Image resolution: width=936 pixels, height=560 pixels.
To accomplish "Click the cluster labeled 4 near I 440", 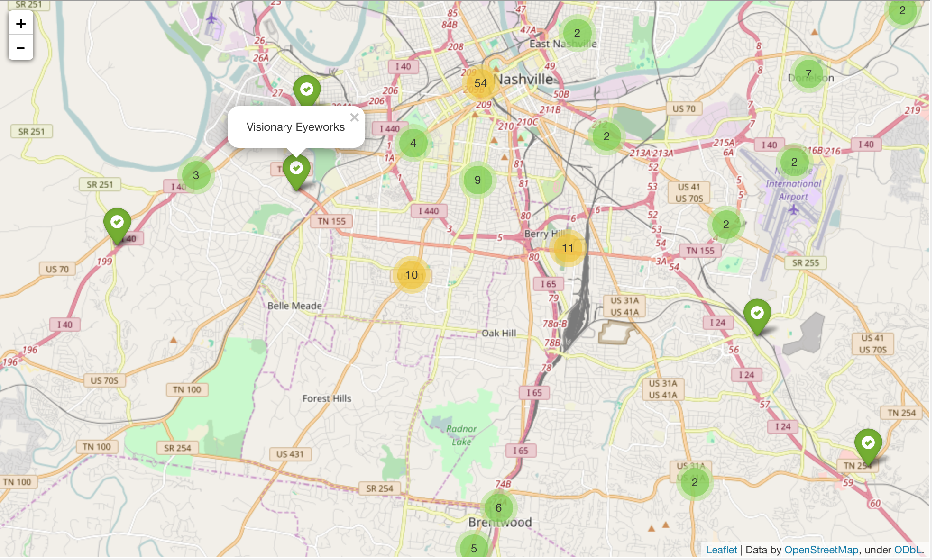I will (413, 143).
